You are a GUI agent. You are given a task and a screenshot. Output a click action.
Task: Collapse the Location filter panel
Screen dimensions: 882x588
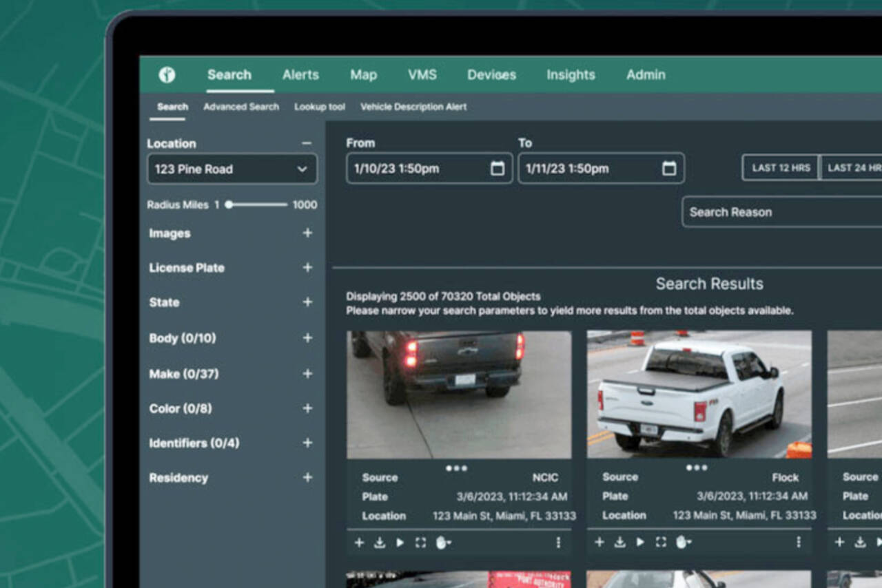point(307,143)
